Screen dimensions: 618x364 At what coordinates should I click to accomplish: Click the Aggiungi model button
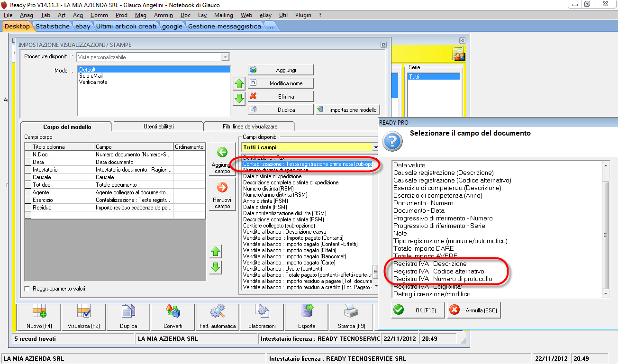pos(281,70)
